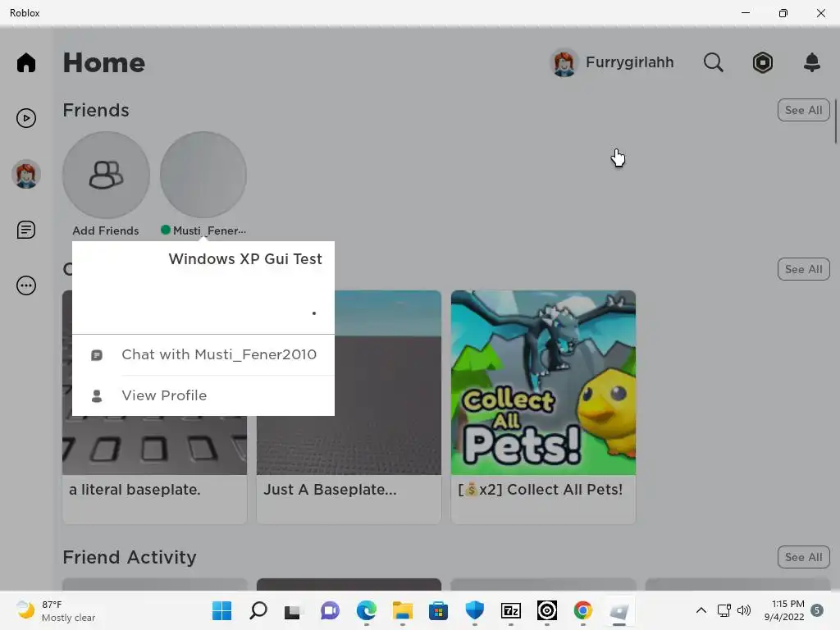Open the Discover play icon in sidebar

[25, 118]
